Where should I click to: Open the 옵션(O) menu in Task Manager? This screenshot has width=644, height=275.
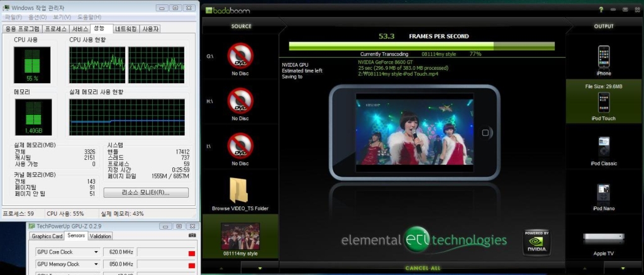(37, 17)
